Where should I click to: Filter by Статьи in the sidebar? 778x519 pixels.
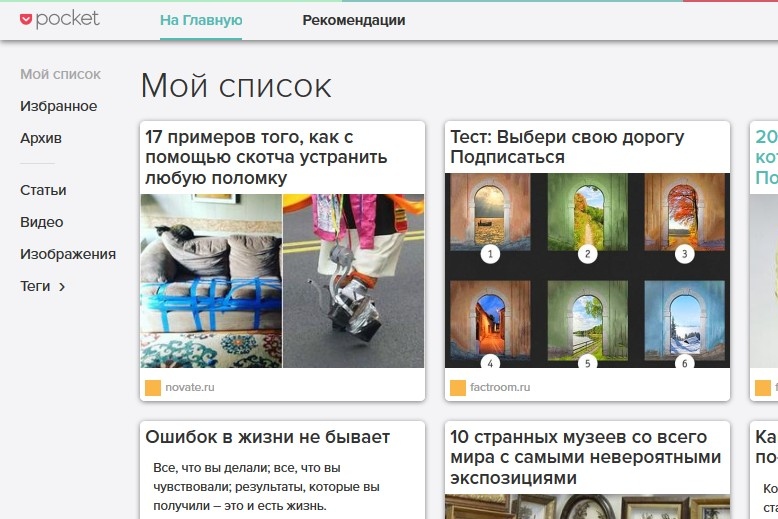click(43, 190)
